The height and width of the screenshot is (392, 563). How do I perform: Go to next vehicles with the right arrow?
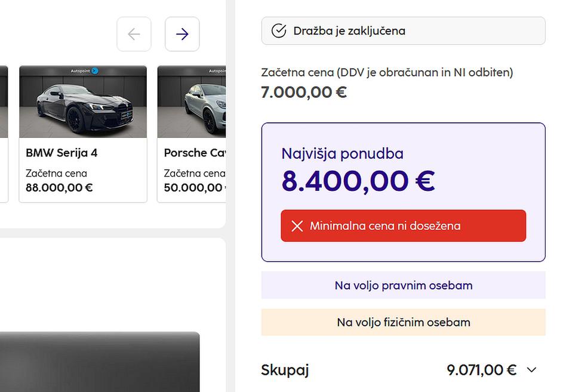pos(182,34)
